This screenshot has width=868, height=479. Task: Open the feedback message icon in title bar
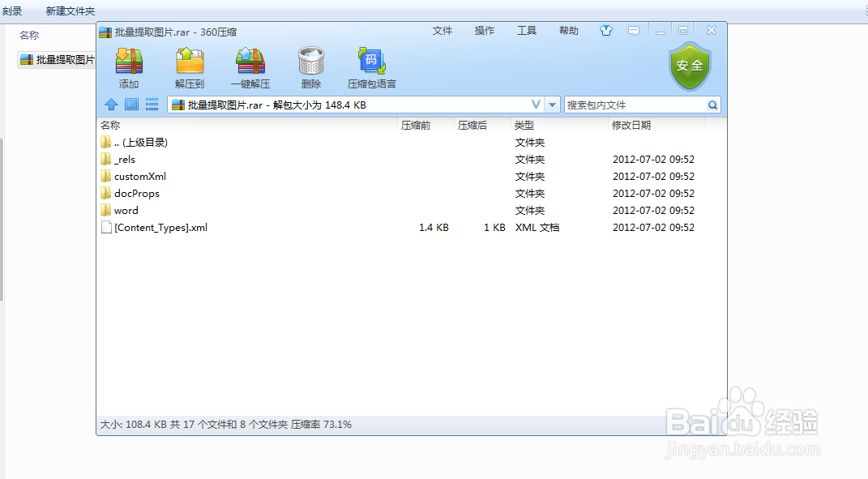click(634, 31)
